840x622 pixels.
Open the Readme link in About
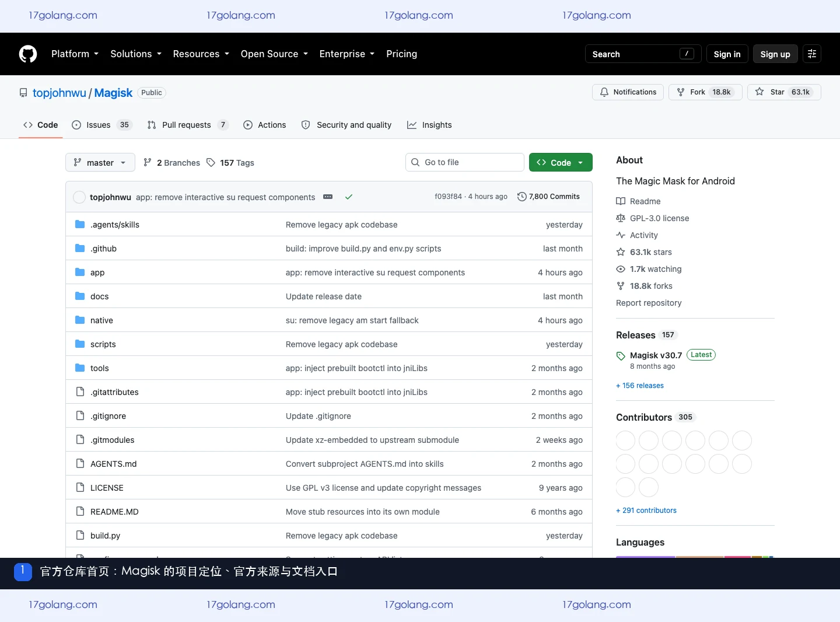coord(638,201)
